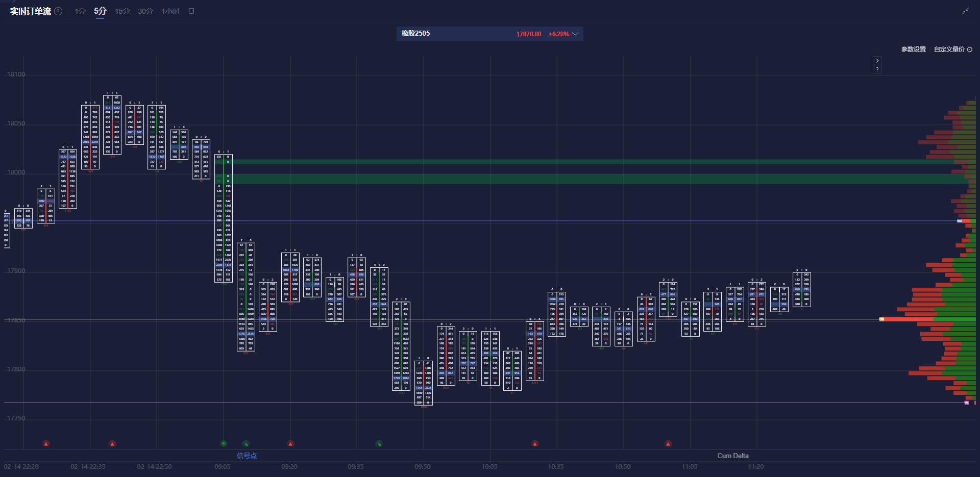
Task: Open the 橡胶2505 contract dropdown
Action: 575,34
